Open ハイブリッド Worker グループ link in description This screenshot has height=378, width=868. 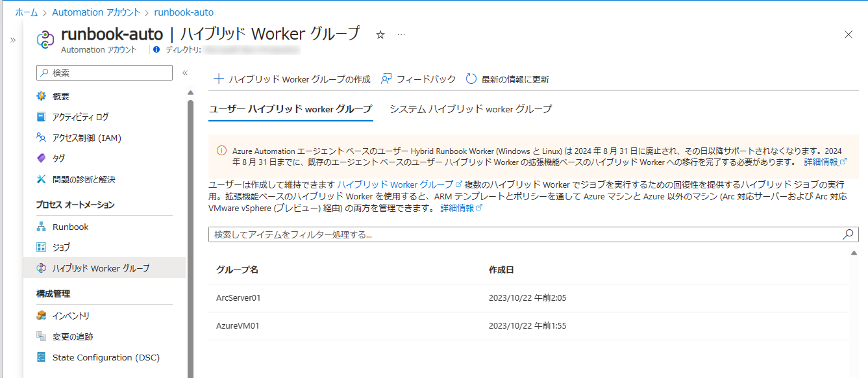coord(399,184)
